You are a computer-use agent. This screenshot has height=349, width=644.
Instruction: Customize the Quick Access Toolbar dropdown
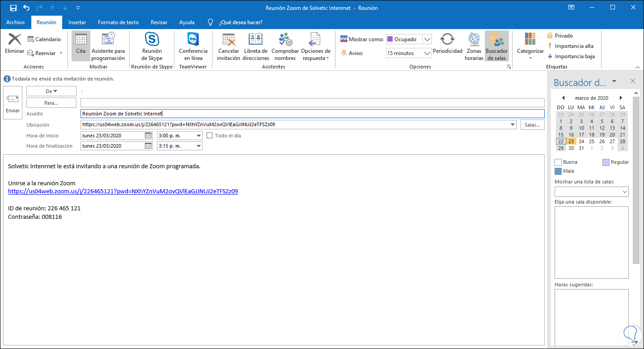click(79, 8)
